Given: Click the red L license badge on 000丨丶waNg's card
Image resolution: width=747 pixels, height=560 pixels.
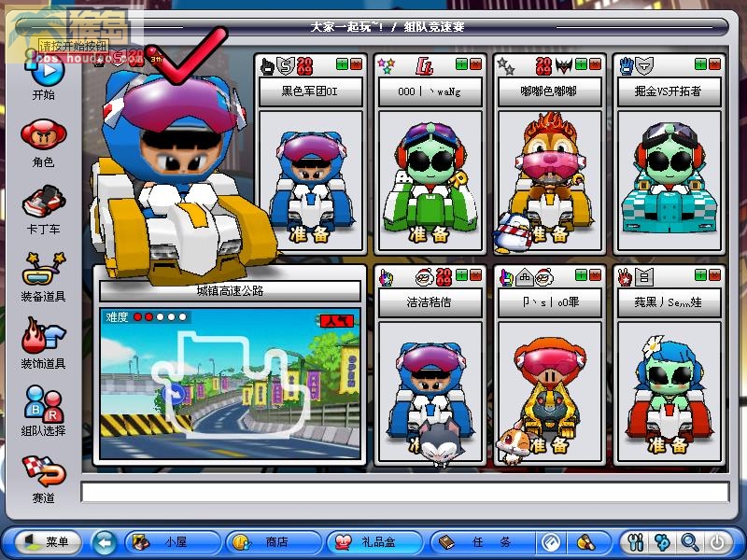Looking at the screenshot, I should [x=424, y=66].
